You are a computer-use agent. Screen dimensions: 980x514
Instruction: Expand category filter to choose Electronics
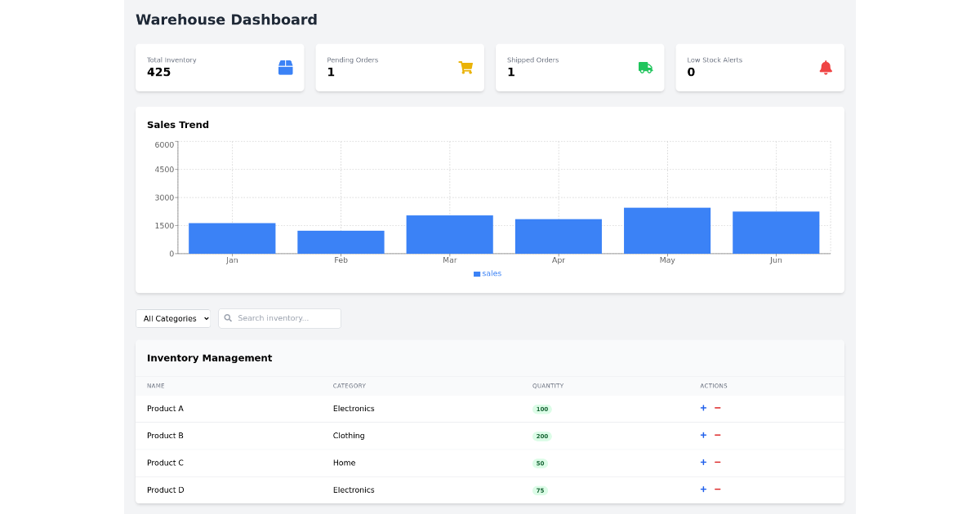pos(172,318)
